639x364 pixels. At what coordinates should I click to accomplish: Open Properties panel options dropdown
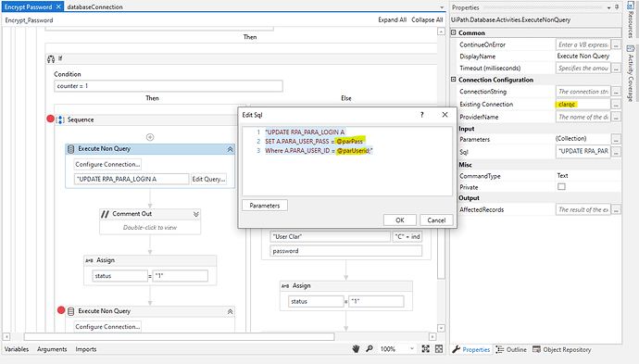pos(608,7)
